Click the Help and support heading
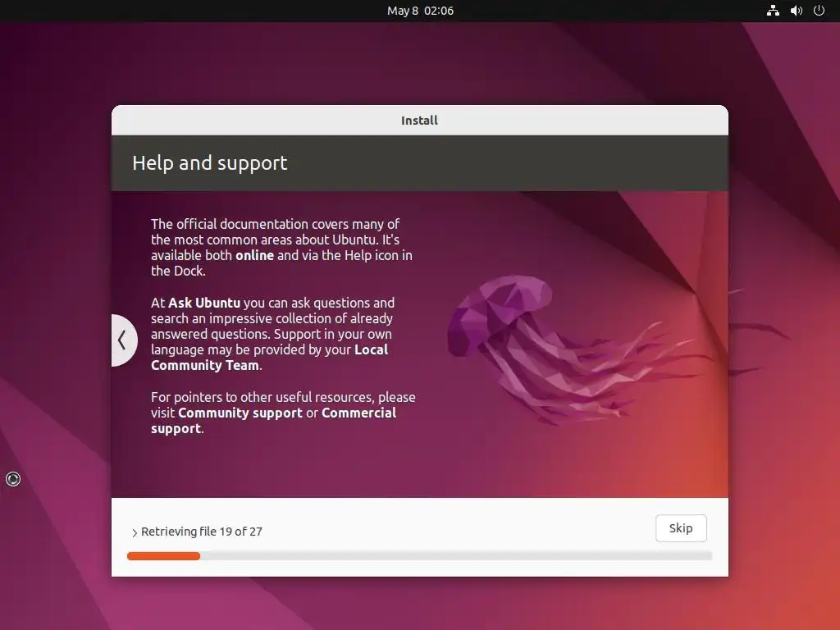840x630 pixels. coord(209,163)
